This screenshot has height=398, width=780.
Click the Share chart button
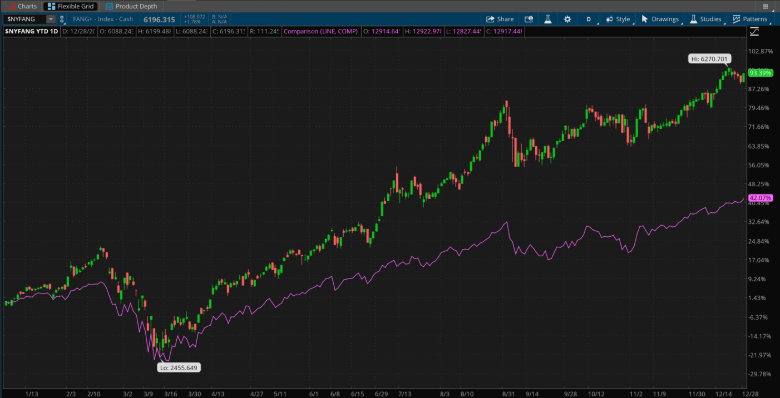[x=499, y=19]
